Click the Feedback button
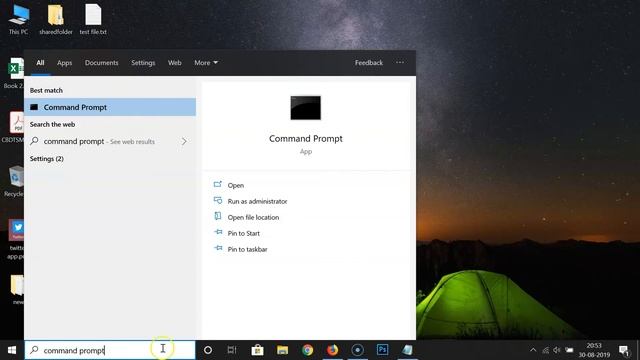 pos(369,62)
